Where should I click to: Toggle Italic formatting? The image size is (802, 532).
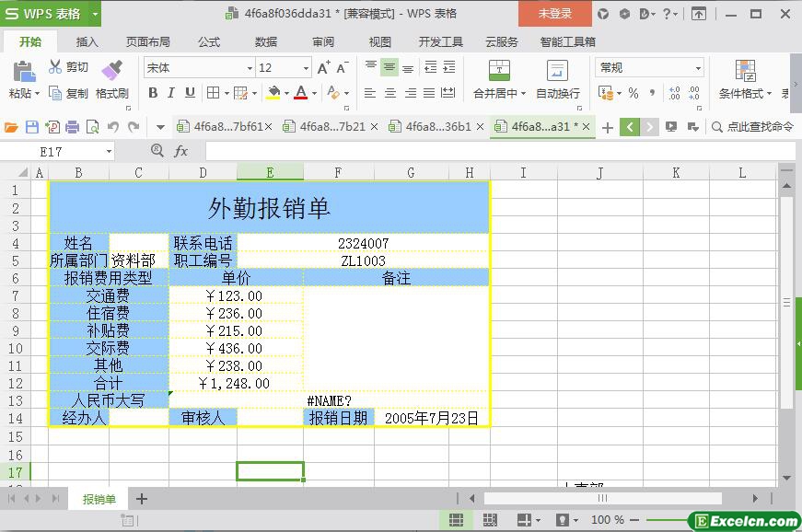point(171,93)
